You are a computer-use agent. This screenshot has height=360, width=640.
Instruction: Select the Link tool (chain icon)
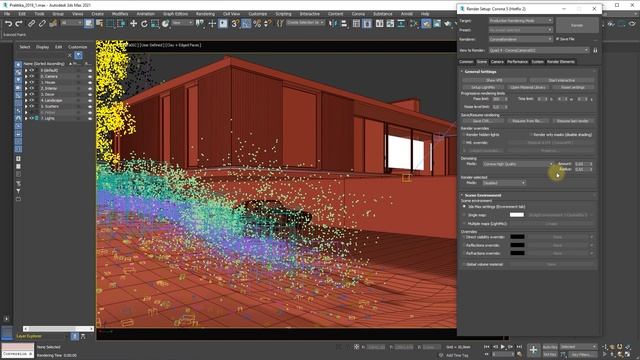[31, 24]
